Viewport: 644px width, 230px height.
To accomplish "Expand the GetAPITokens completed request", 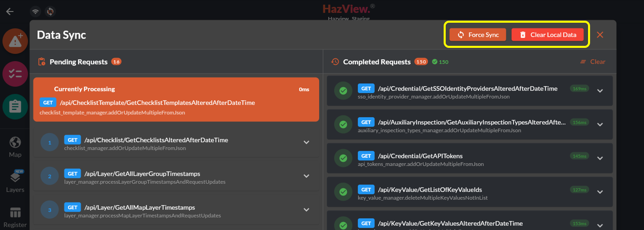I will click(x=600, y=158).
